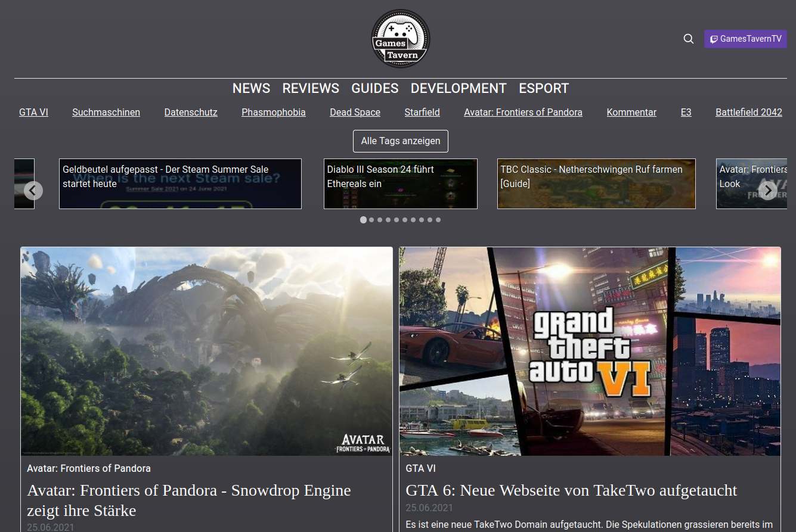The width and height of the screenshot is (796, 532).
Task: Open the DEVELOPMENT menu item
Action: coord(459,88)
